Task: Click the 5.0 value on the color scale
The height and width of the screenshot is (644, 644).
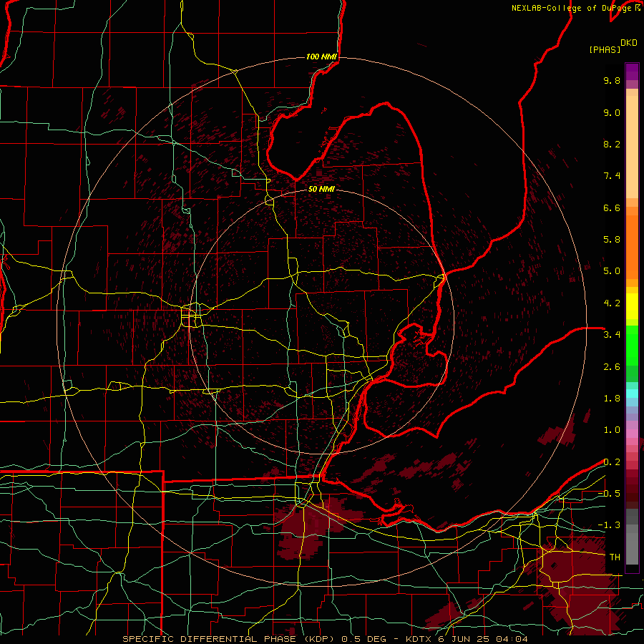Action: pyautogui.click(x=612, y=271)
